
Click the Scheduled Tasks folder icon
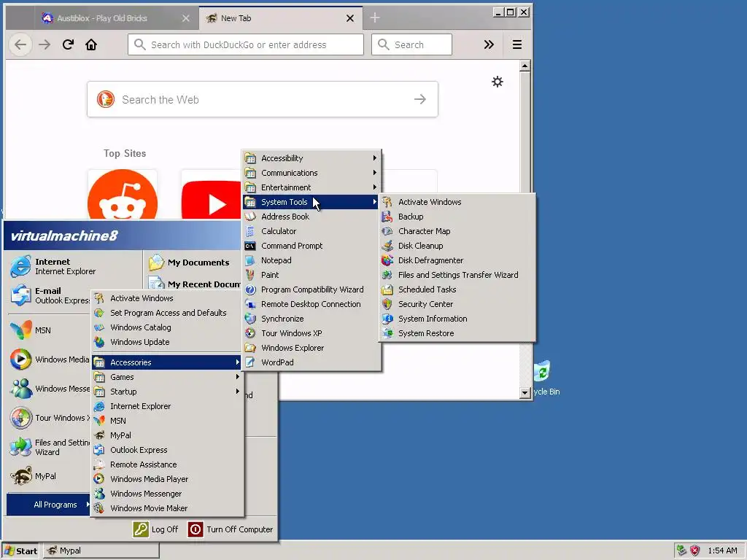click(387, 289)
